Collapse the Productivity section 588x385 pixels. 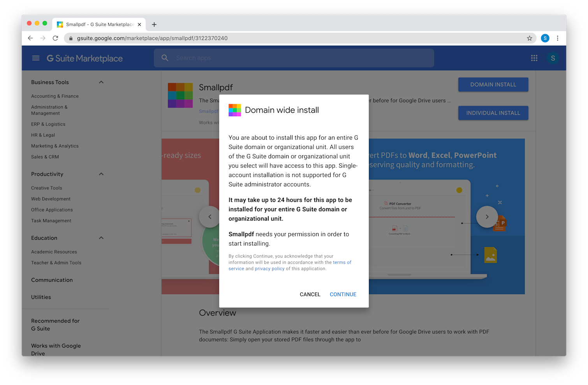(x=101, y=174)
